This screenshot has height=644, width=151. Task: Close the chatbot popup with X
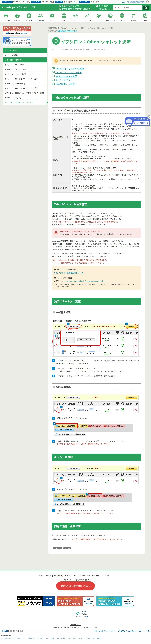click(x=149, y=117)
